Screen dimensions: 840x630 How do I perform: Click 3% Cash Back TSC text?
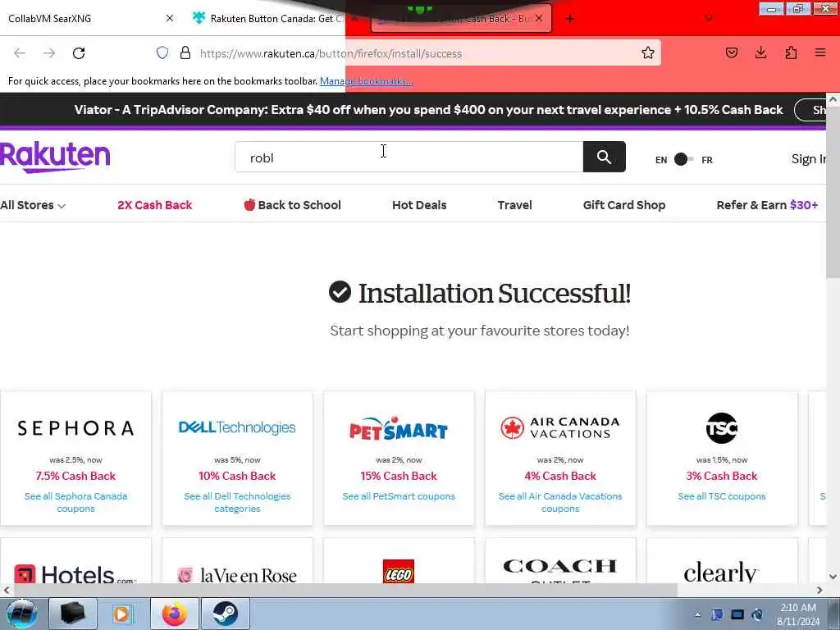722,476
